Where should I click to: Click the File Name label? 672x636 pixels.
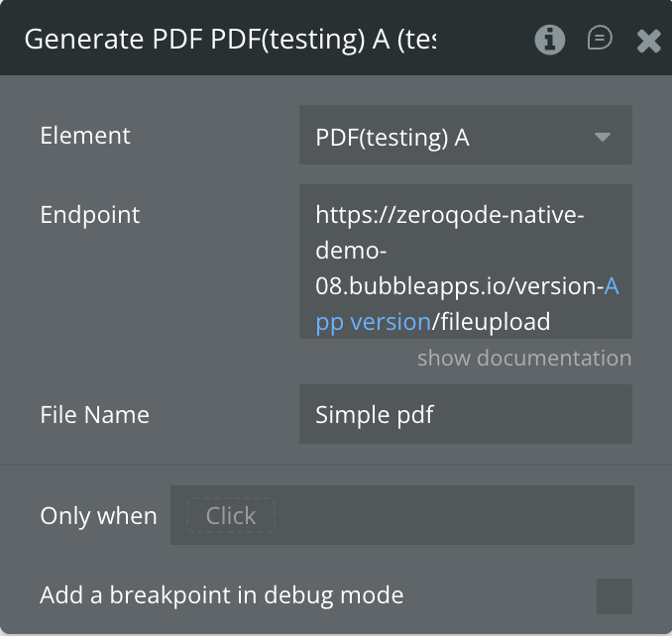pyautogui.click(x=95, y=414)
